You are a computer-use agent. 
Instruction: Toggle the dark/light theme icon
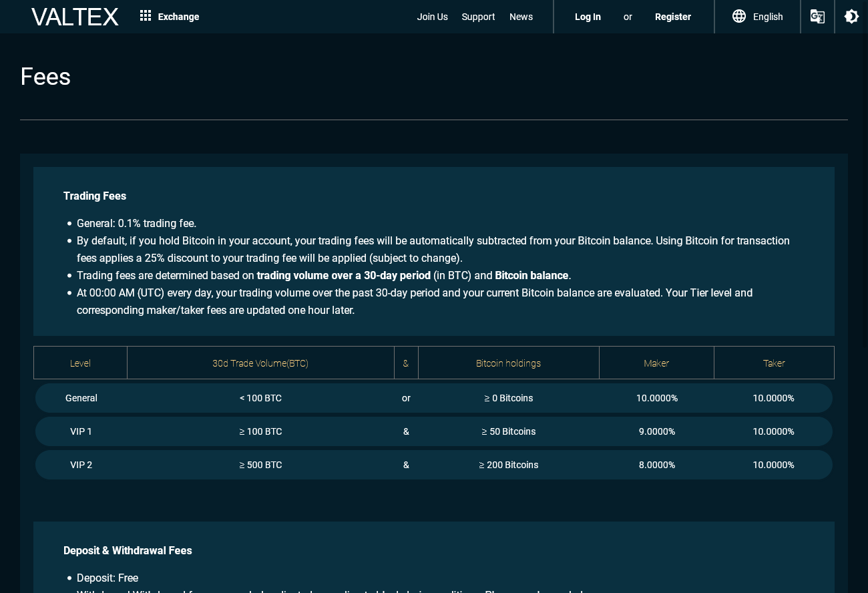click(851, 17)
